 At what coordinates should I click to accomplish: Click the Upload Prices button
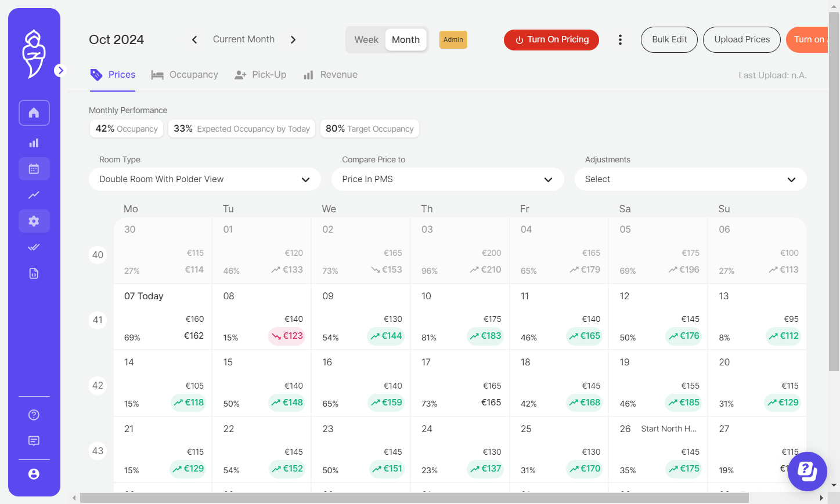[742, 39]
